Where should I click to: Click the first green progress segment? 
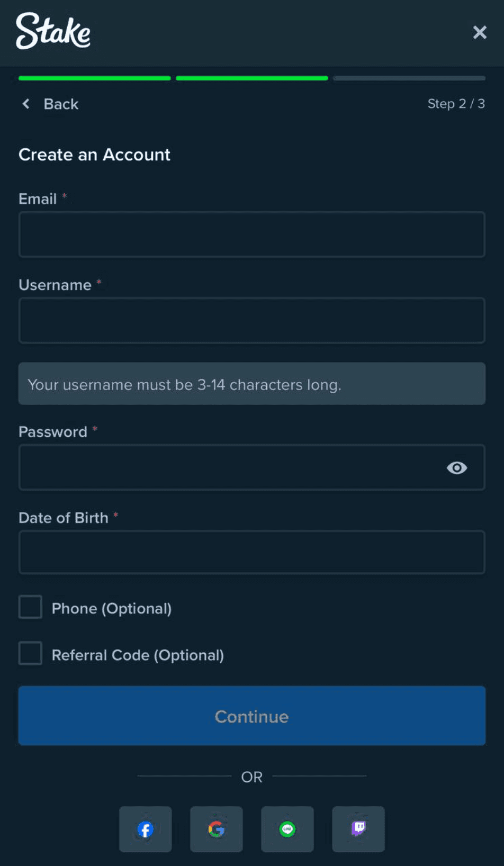[95, 78]
